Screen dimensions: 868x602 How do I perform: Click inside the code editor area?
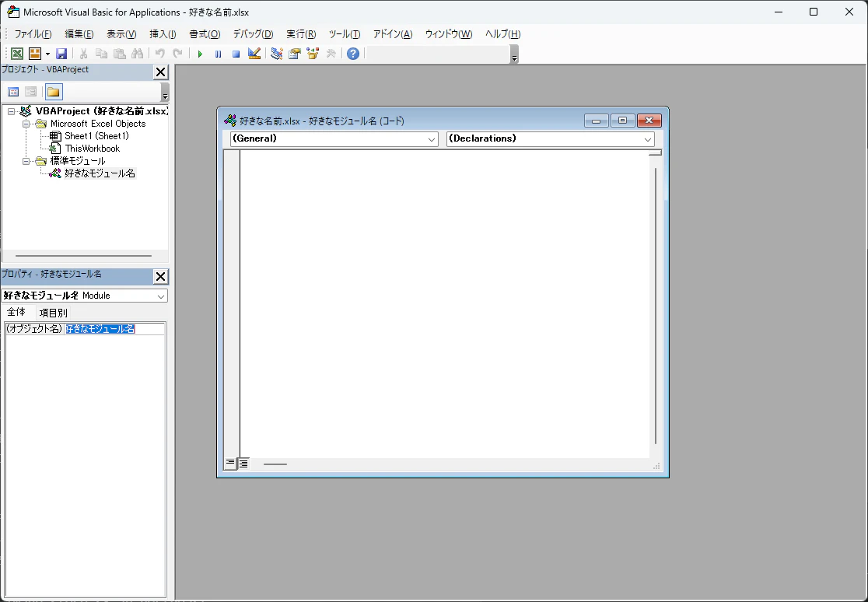445,303
